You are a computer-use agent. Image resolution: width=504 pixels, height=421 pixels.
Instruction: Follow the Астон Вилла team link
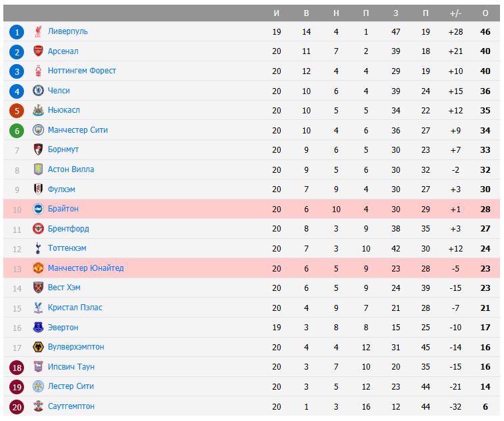click(x=71, y=169)
